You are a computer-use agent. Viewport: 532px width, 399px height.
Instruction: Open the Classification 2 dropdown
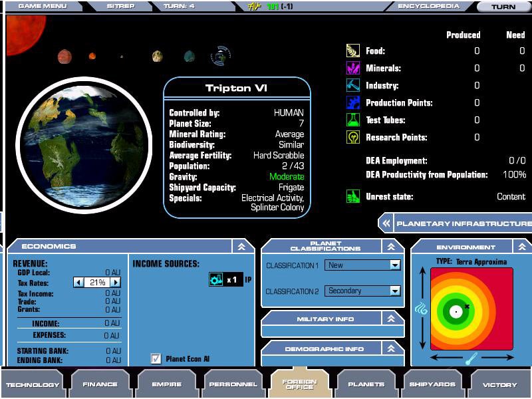(x=395, y=291)
